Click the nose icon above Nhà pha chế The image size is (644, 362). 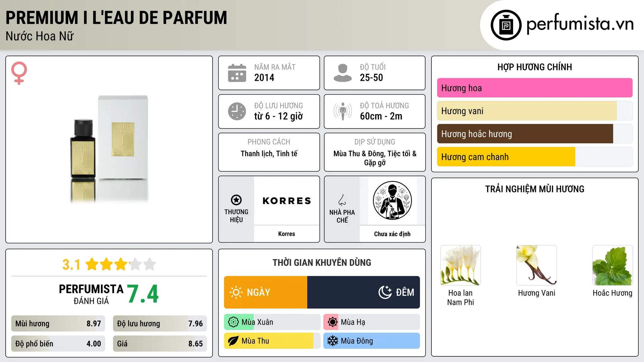click(342, 200)
